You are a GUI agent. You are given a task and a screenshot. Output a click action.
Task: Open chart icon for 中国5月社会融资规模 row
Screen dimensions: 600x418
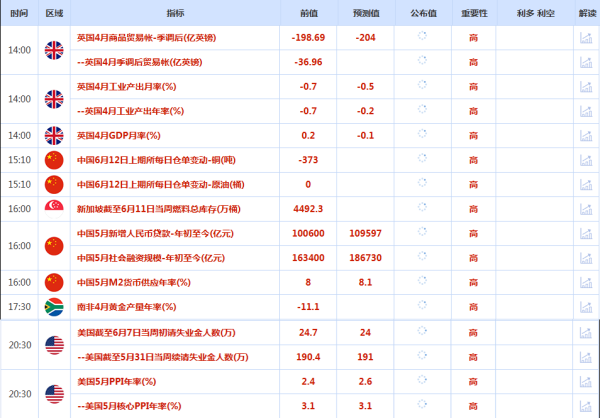point(586,258)
